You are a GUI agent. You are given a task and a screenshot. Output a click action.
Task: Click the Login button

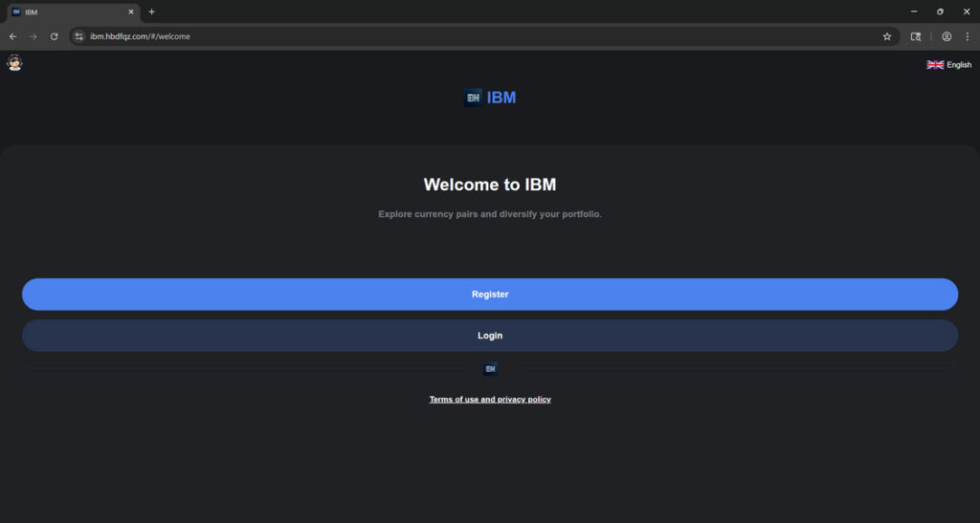490,336
